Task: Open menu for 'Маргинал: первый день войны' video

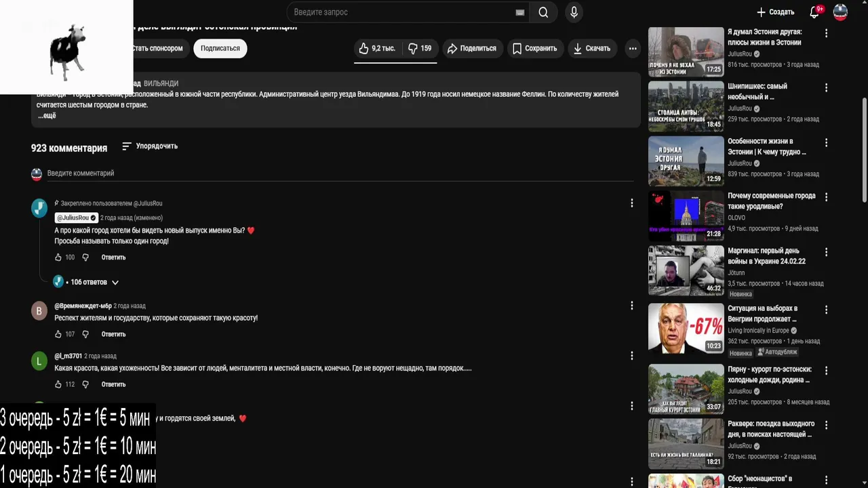Action: (826, 251)
